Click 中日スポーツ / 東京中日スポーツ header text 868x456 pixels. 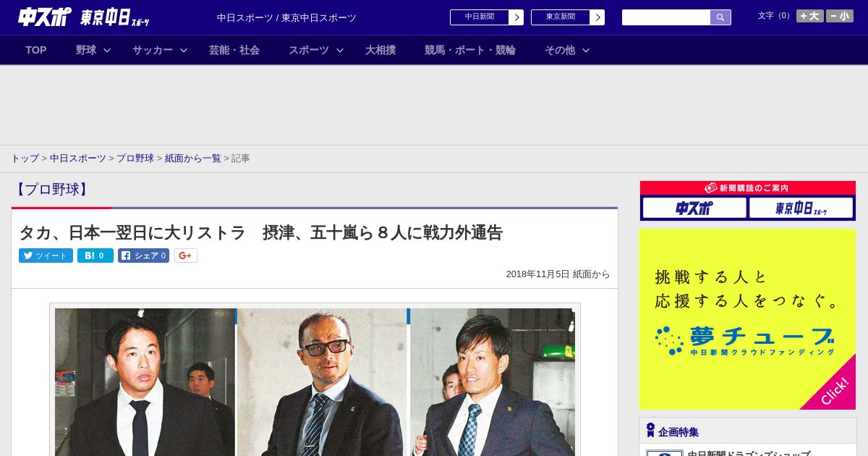point(286,18)
